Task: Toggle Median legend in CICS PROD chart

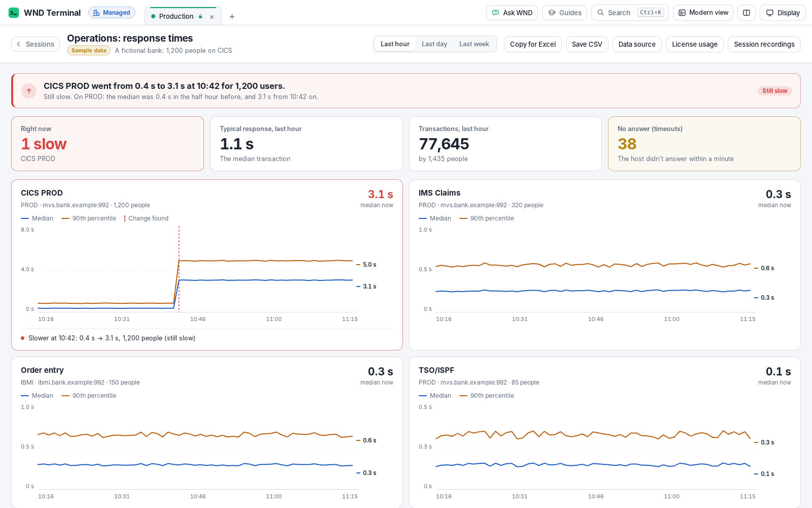Action: [x=37, y=218]
